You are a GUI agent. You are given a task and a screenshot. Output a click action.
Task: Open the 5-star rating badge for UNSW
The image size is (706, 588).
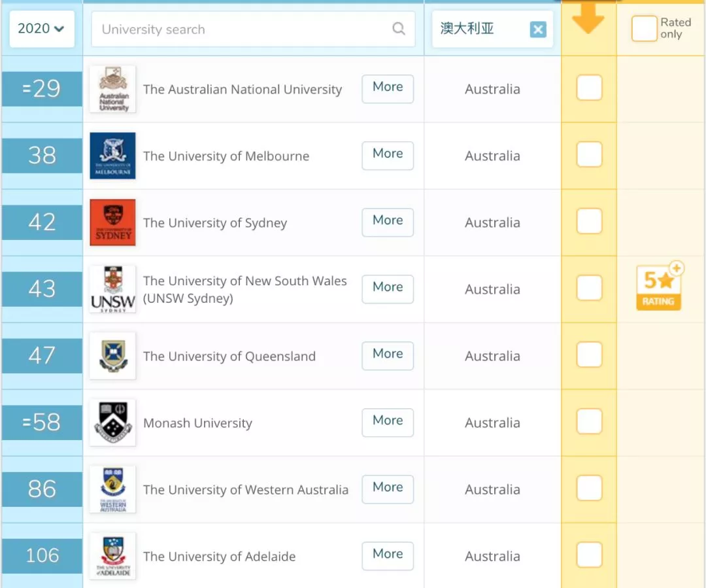(x=659, y=286)
